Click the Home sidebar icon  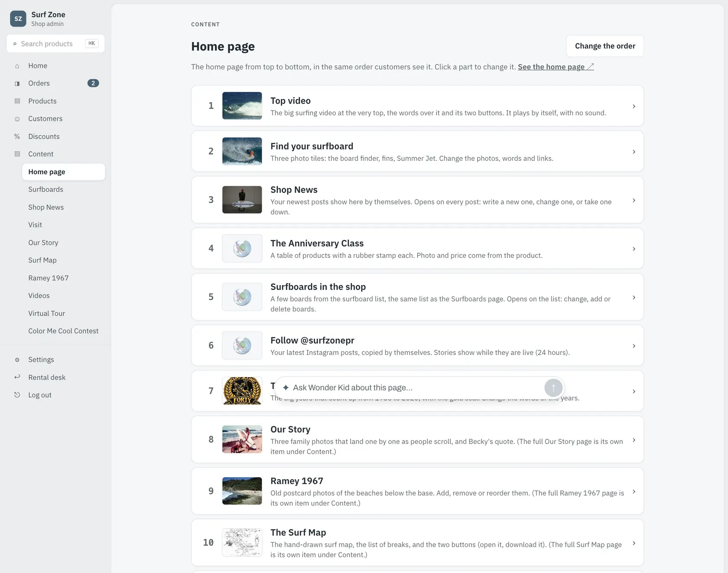click(x=17, y=66)
